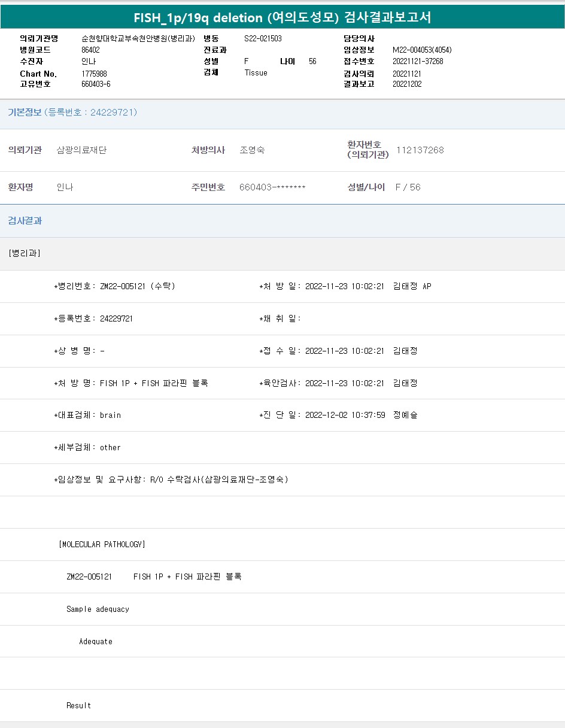The height and width of the screenshot is (728, 565).
Task: Click Chart No. value 1775988
Action: pyautogui.click(x=94, y=74)
